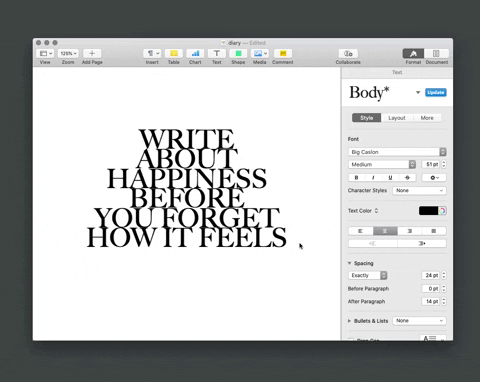Click the font size stepper arrows
Viewport: 480px width, 382px height.
point(444,164)
